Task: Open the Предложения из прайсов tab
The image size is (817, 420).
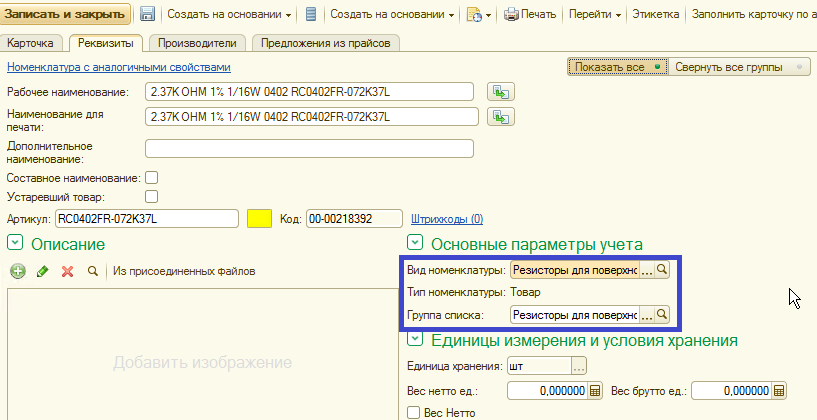Action: point(326,43)
